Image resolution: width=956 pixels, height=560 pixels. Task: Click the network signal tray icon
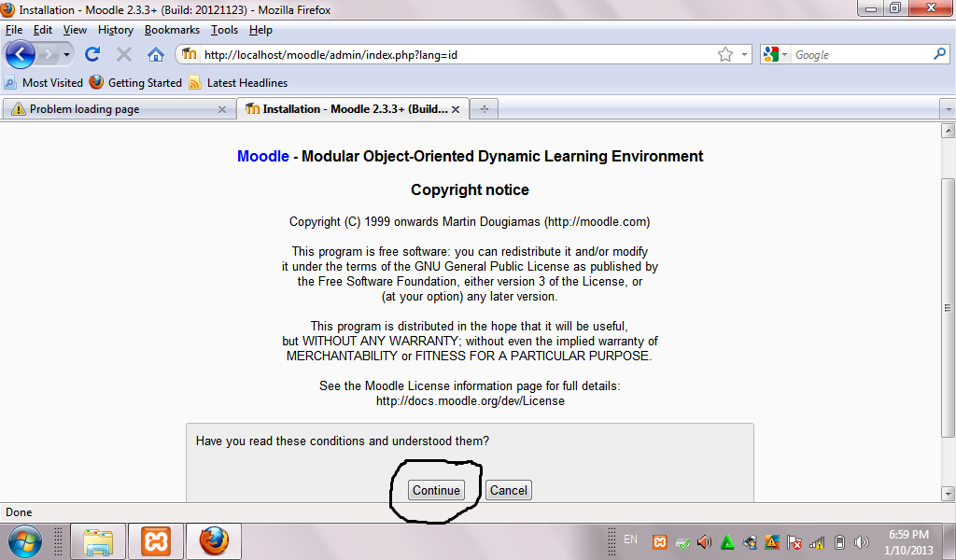[x=817, y=541]
